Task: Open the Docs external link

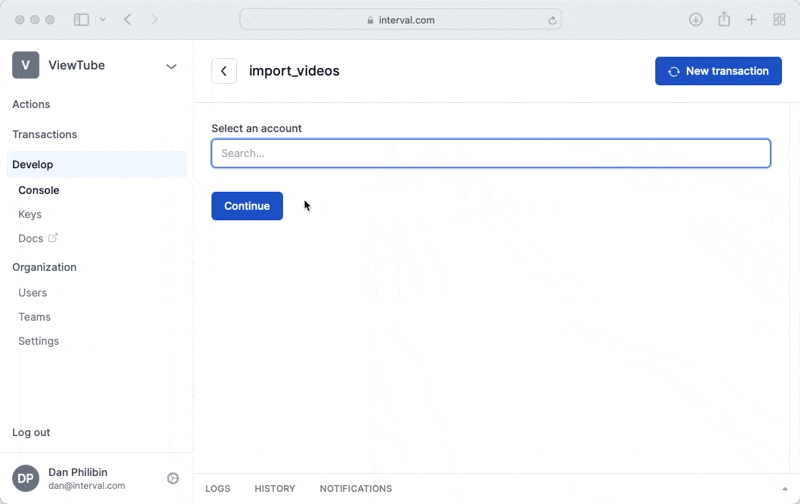Action: pos(31,238)
